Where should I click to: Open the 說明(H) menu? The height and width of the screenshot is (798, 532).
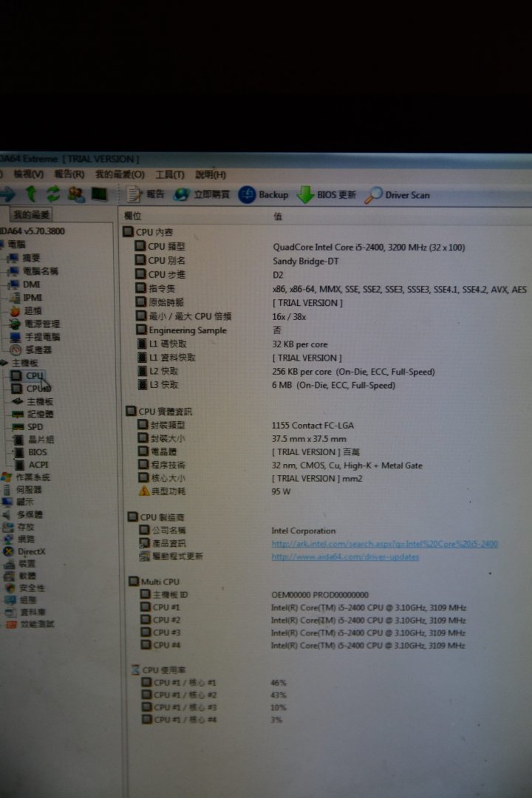click(x=211, y=174)
